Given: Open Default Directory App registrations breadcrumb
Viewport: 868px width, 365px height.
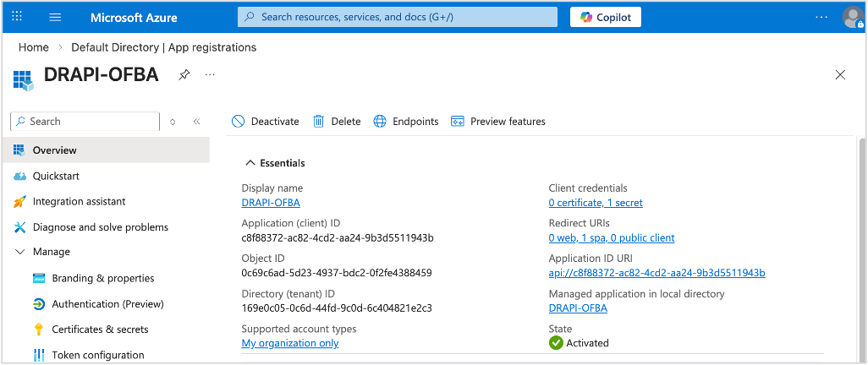Looking at the screenshot, I should [x=164, y=47].
